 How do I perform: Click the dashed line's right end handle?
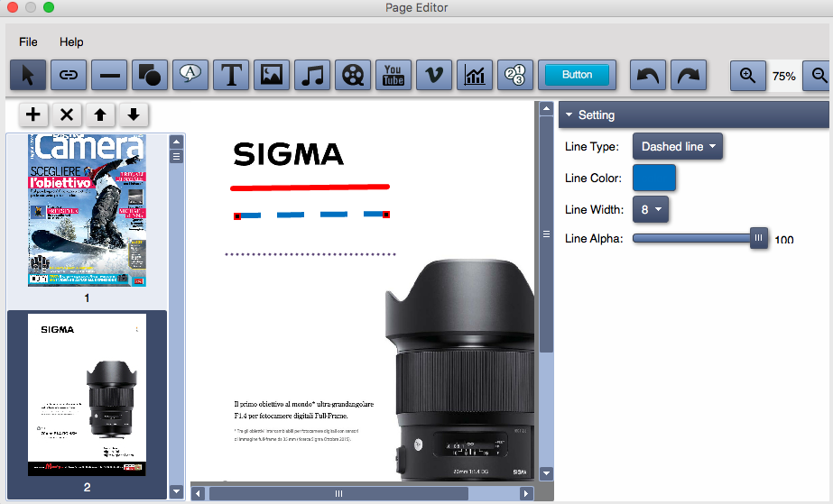[x=386, y=215]
